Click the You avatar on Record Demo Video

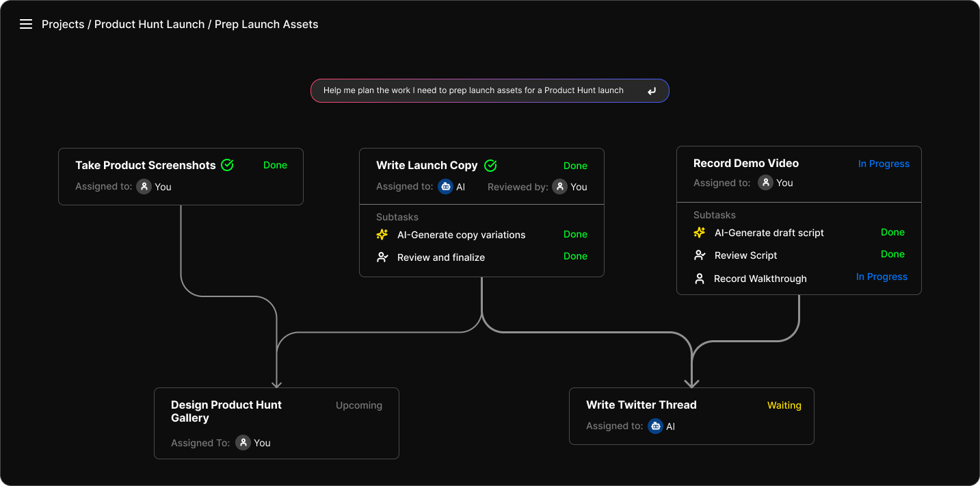coord(766,183)
